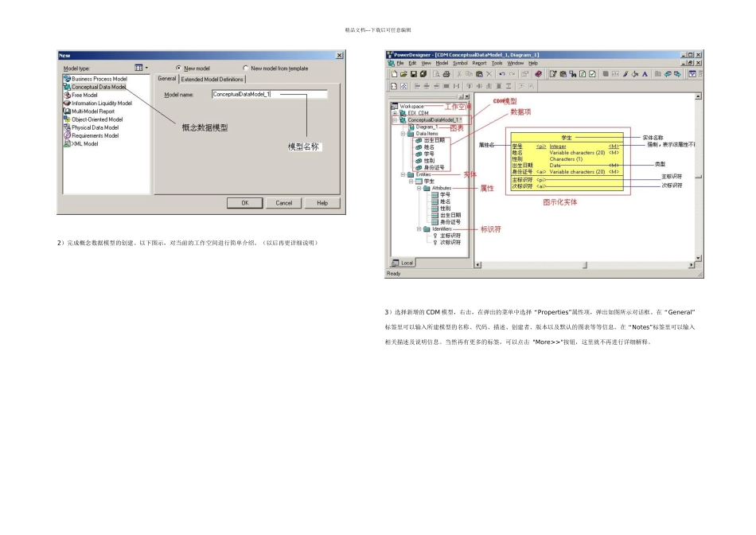Switch to the Local browser tab
Screen dimensions: 756x535
[403, 263]
